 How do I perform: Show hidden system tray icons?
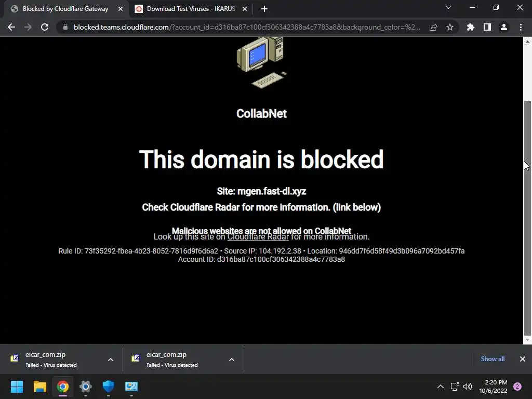click(441, 387)
